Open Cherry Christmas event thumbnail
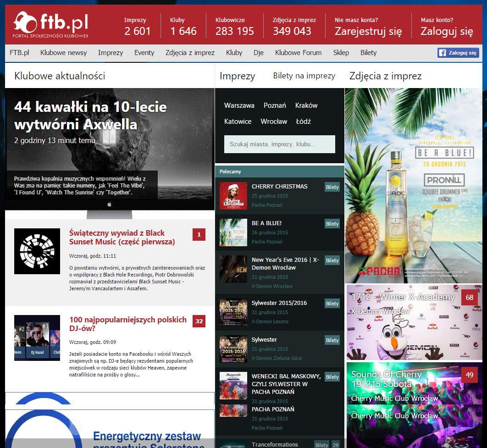Image resolution: width=487 pixels, height=448 pixels. [x=233, y=196]
